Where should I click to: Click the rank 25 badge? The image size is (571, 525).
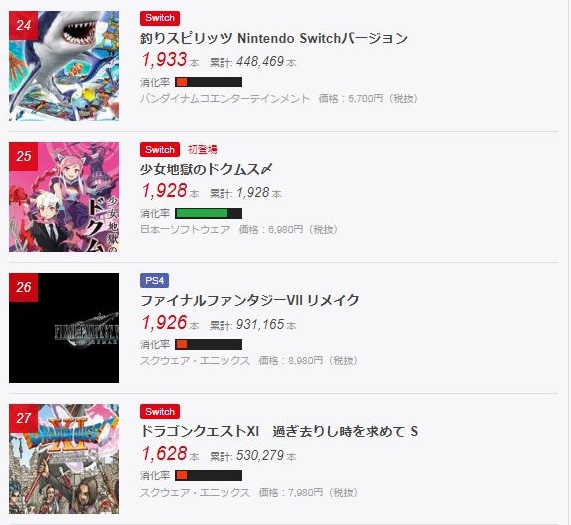tap(24, 156)
